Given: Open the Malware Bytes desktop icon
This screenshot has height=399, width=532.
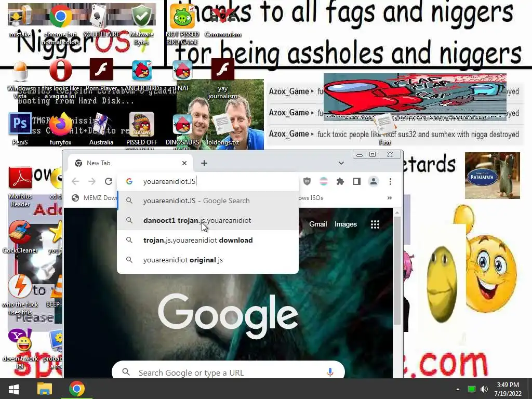Looking at the screenshot, I should 141,25.
